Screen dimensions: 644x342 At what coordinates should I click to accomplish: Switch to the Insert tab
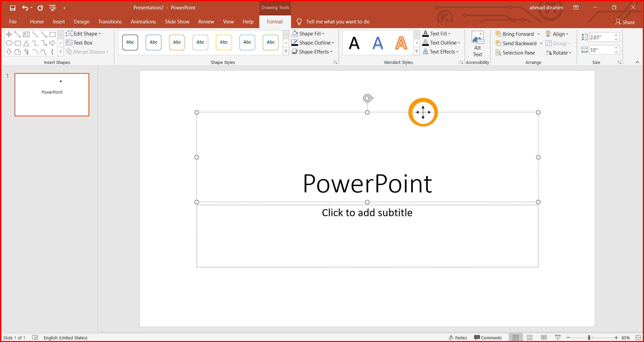(59, 22)
